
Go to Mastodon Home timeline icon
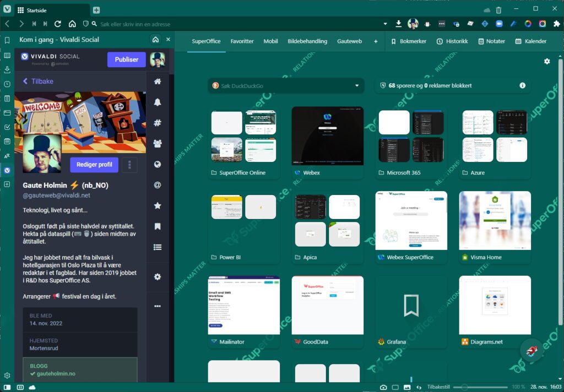click(x=158, y=81)
